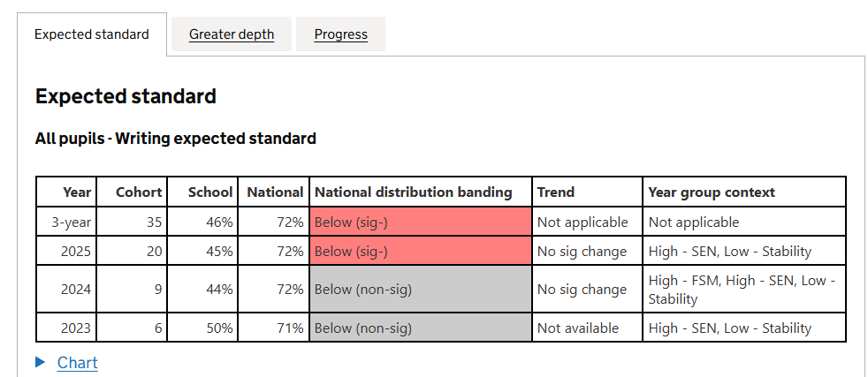This screenshot has width=868, height=377.
Task: Click the Year group context column header
Action: tap(712, 192)
